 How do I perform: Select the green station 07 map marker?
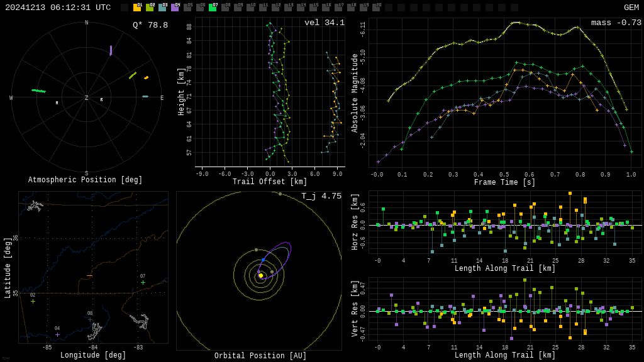[x=143, y=282]
